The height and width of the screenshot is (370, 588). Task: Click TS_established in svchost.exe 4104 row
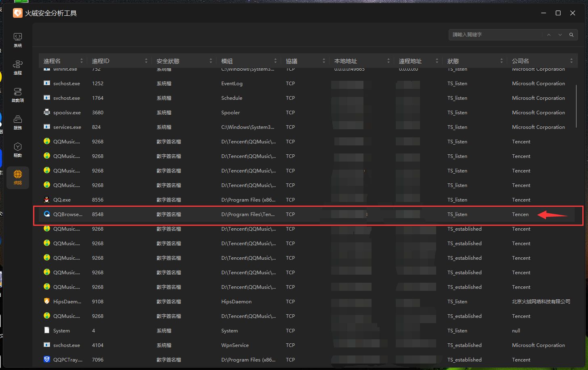pyautogui.click(x=464, y=345)
